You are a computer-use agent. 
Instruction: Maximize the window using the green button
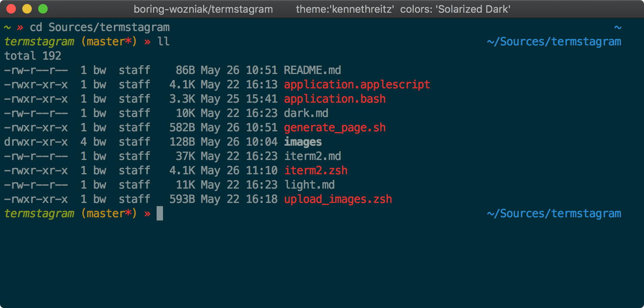[x=43, y=9]
